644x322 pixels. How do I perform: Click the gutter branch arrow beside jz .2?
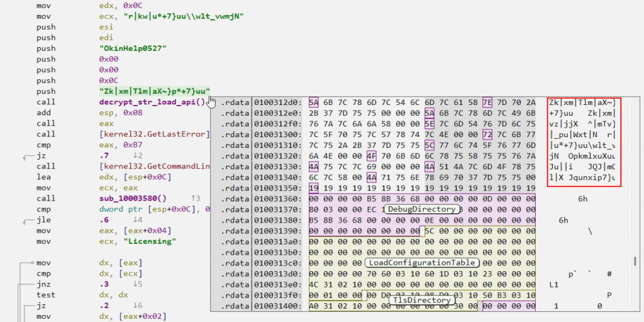coord(26,305)
